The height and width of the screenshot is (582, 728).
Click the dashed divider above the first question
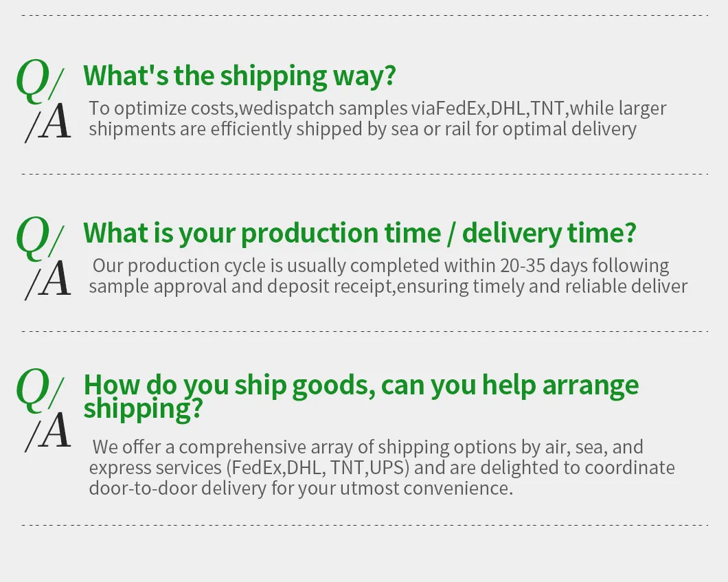[364, 14]
